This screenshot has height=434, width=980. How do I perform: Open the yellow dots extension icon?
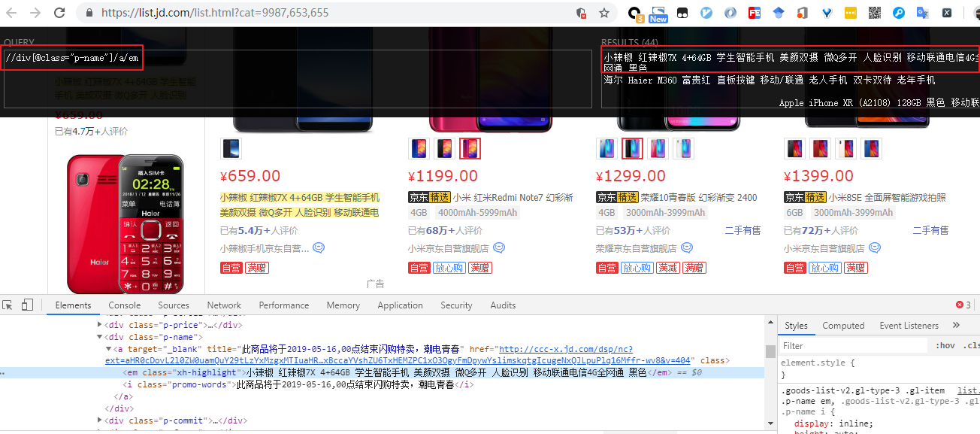click(x=850, y=13)
